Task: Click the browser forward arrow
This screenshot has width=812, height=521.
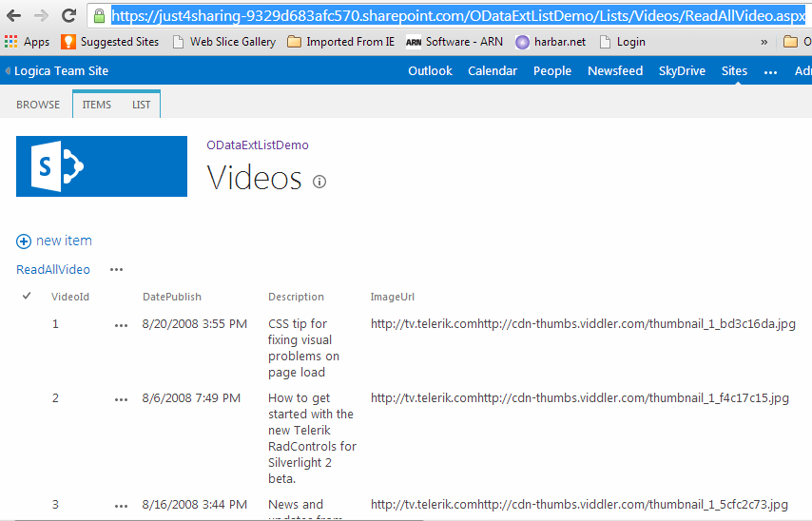Action: pyautogui.click(x=41, y=16)
